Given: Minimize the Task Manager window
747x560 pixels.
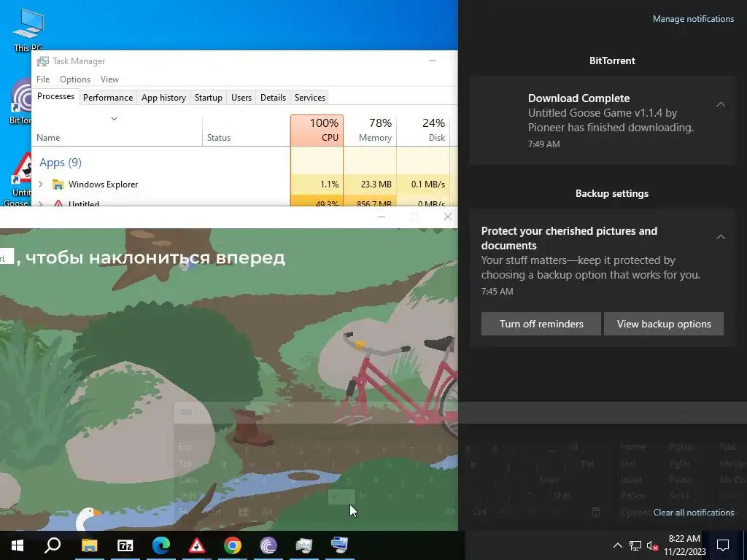Looking at the screenshot, I should [432, 61].
